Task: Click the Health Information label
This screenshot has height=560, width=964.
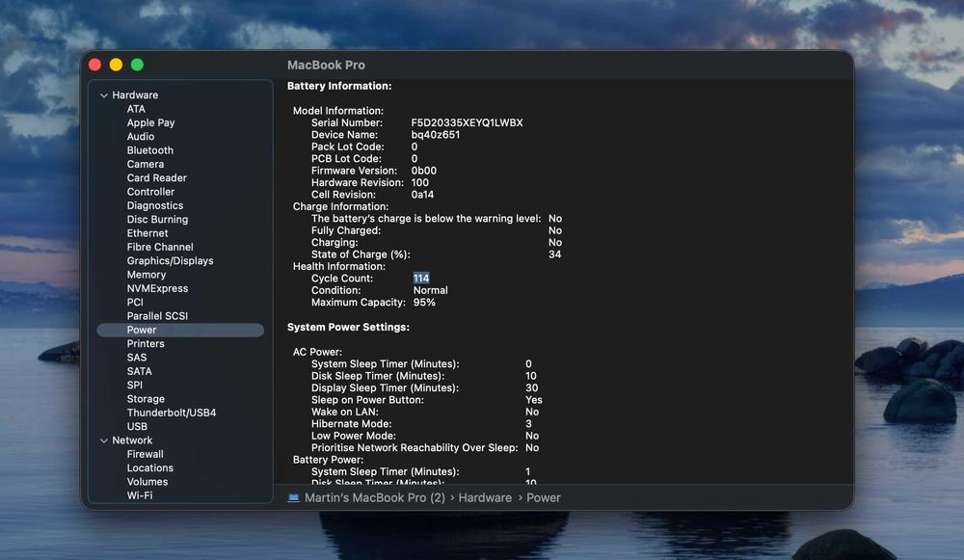Action: [338, 266]
